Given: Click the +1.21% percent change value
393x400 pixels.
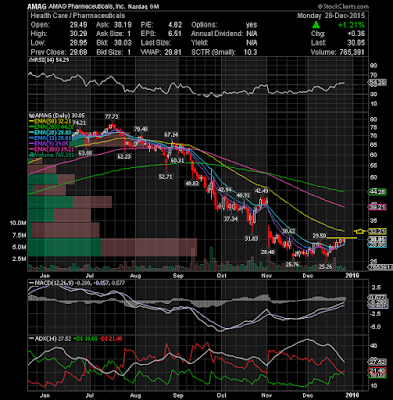Looking at the screenshot, I should pos(351,25).
